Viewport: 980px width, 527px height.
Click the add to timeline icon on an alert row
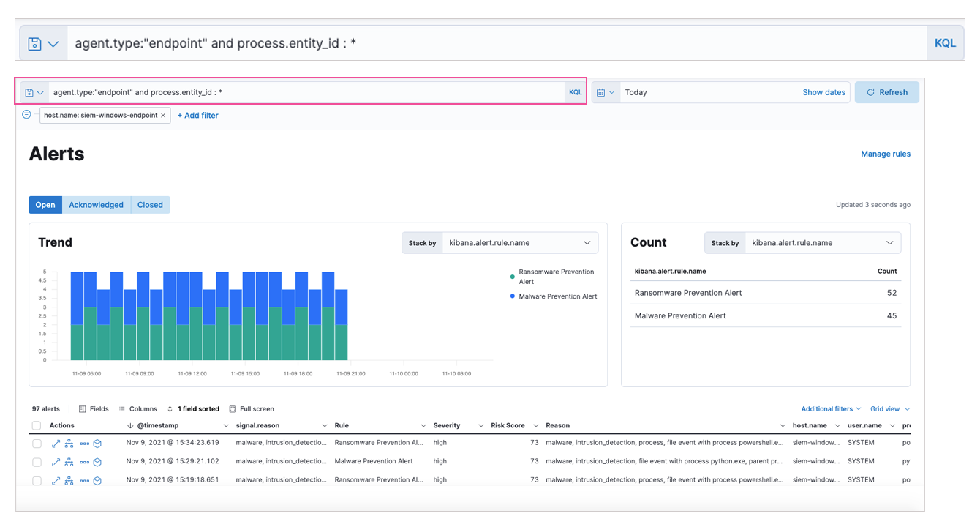pos(97,443)
